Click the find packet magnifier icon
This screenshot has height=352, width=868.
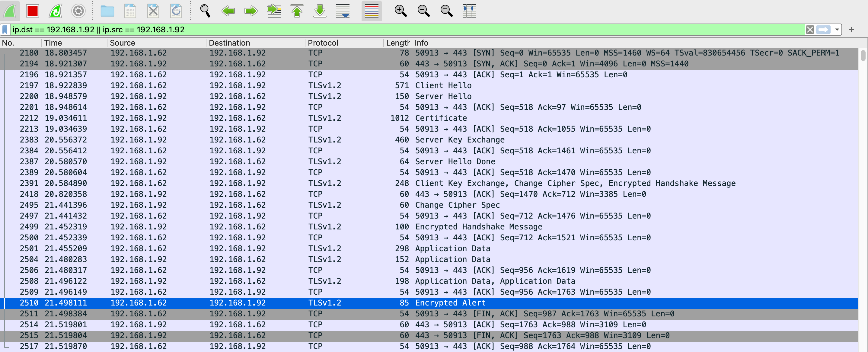point(205,11)
